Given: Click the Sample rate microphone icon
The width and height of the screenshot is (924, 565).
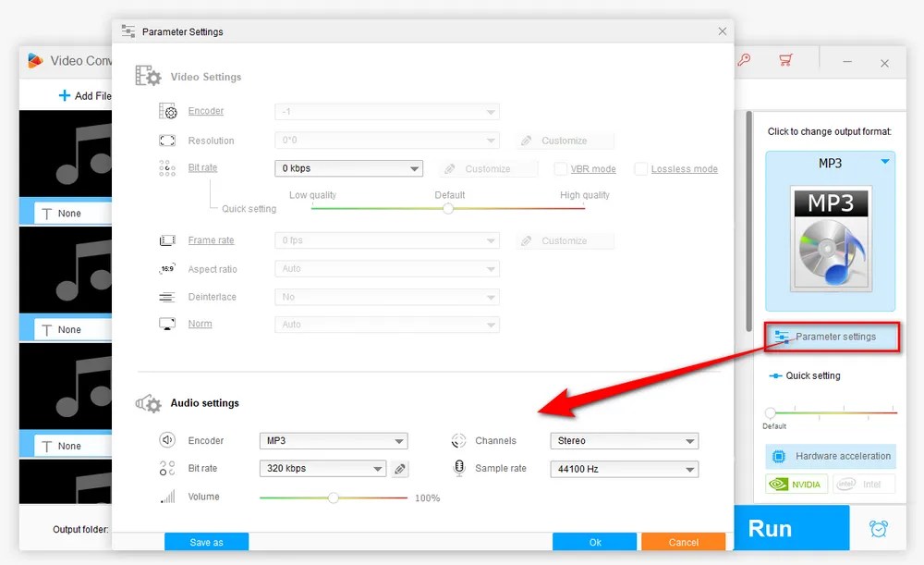Looking at the screenshot, I should pyautogui.click(x=459, y=468).
